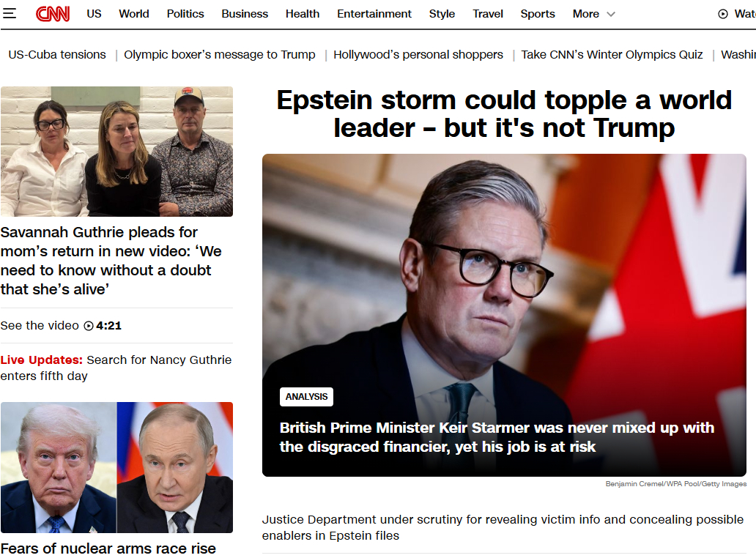Open the Live Updates Nancy Guthrie search link
Image resolution: width=756 pixels, height=558 pixels.
(116, 368)
